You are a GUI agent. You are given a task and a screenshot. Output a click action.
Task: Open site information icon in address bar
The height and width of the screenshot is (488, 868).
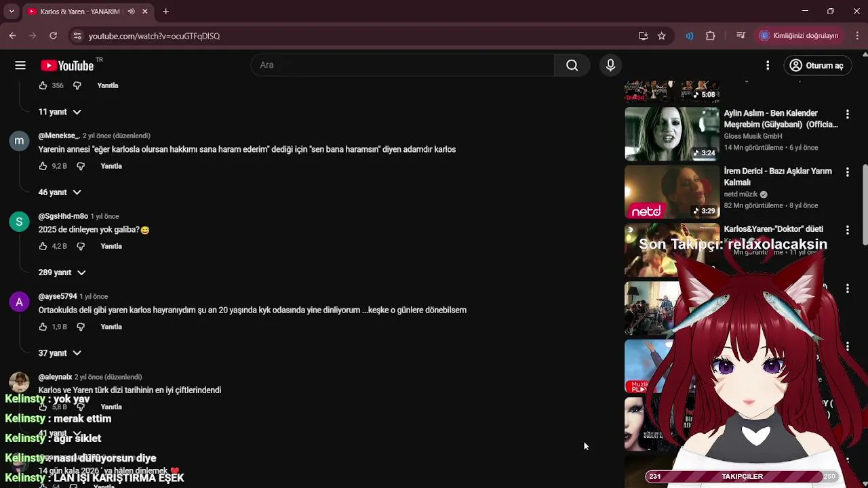coord(77,36)
